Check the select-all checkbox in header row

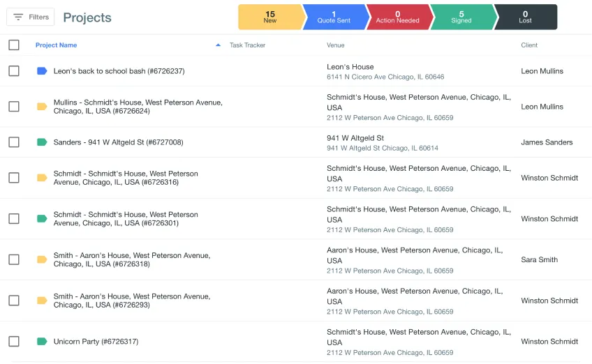(14, 45)
